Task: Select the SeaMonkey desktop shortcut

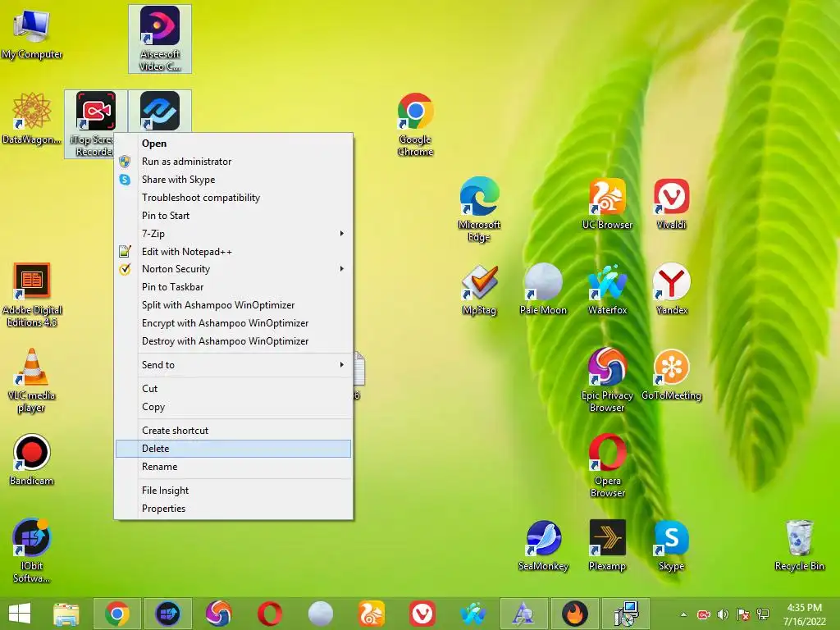Action: tap(543, 546)
